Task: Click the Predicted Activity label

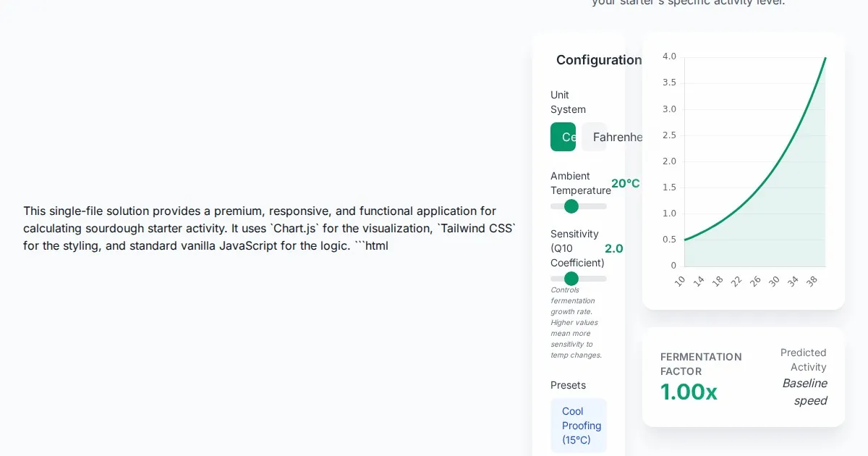Action: coord(803,360)
